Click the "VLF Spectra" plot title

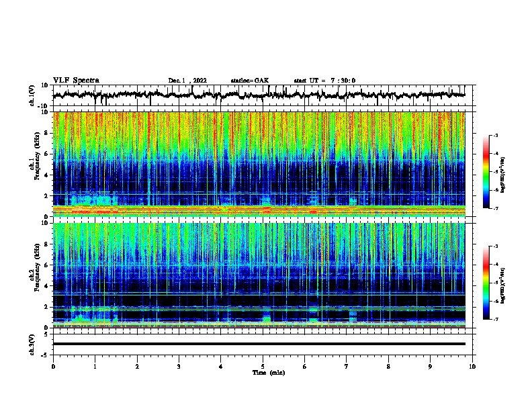(76, 81)
